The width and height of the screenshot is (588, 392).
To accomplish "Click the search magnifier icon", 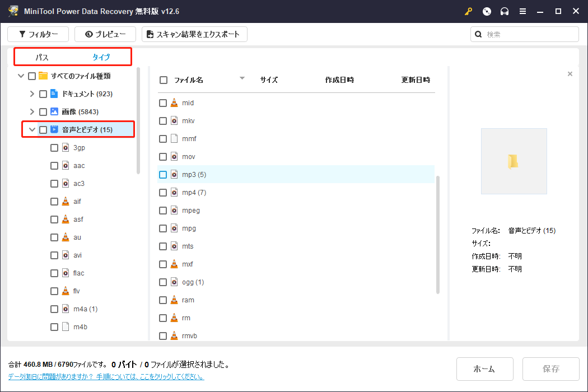I will 478,34.
